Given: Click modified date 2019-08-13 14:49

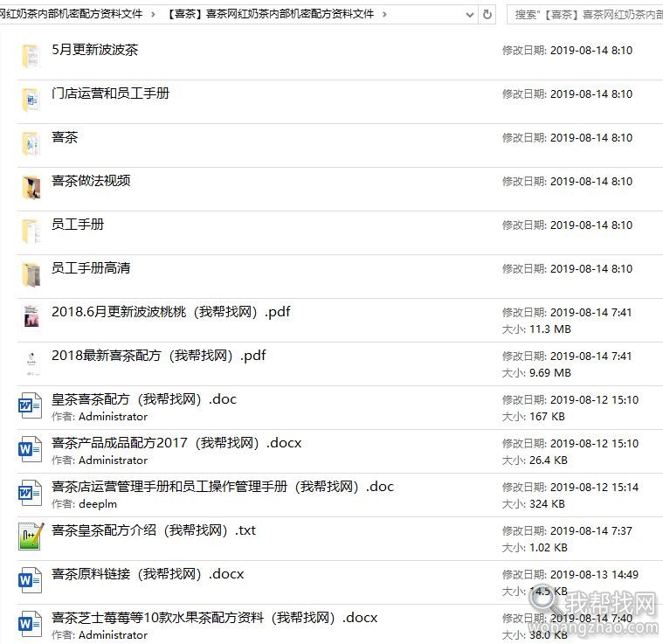Looking at the screenshot, I should click(x=594, y=575).
